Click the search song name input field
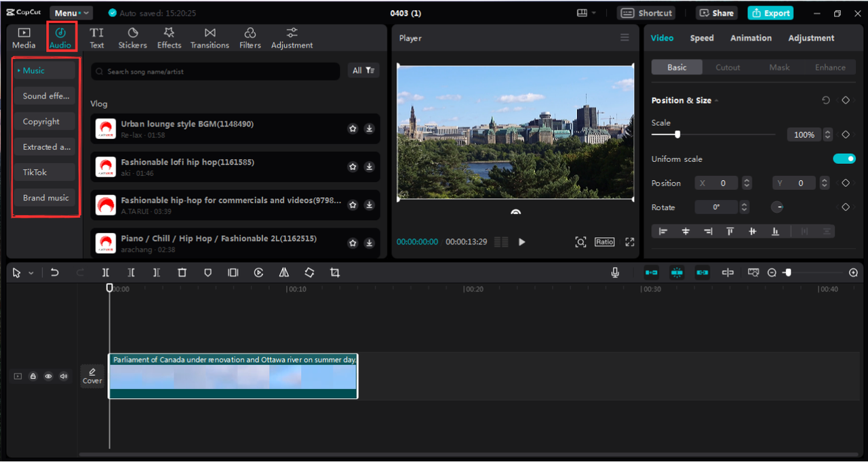The width and height of the screenshot is (868, 462). click(x=215, y=70)
